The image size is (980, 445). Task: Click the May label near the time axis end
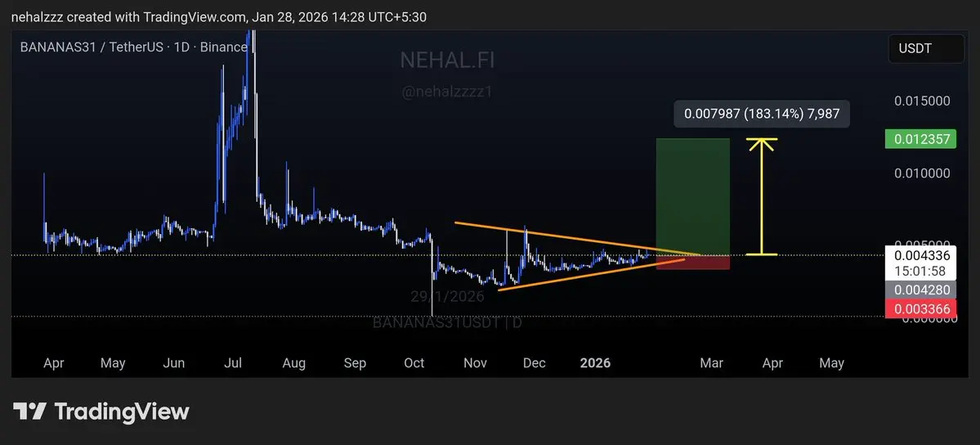831,363
